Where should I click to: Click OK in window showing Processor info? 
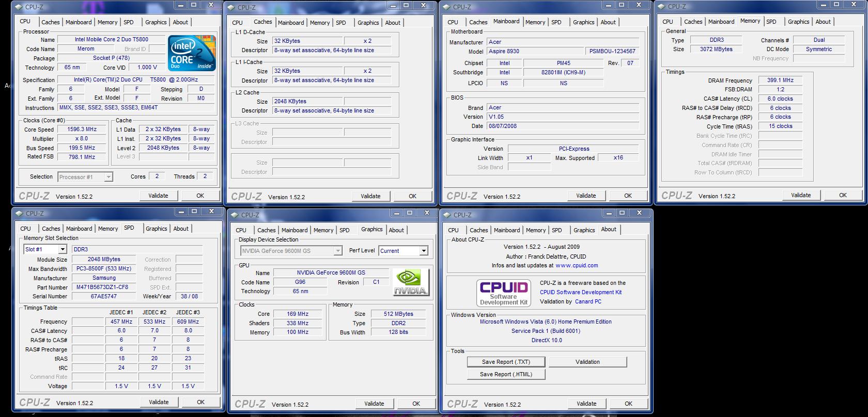pos(200,196)
